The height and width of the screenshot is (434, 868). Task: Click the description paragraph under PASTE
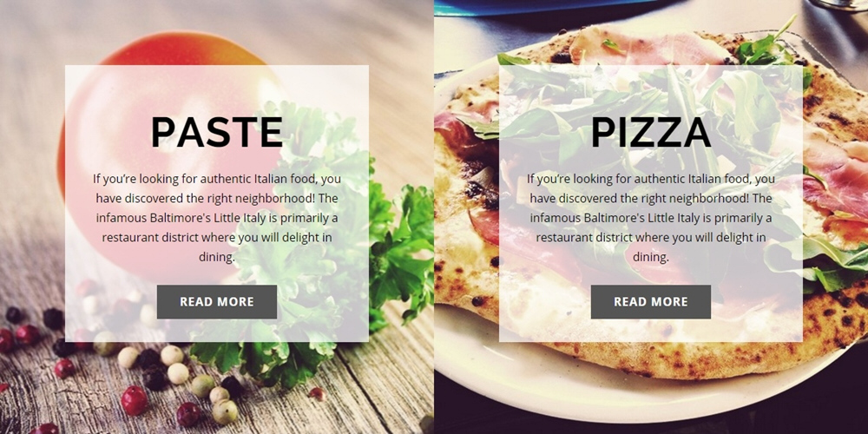pyautogui.click(x=216, y=218)
